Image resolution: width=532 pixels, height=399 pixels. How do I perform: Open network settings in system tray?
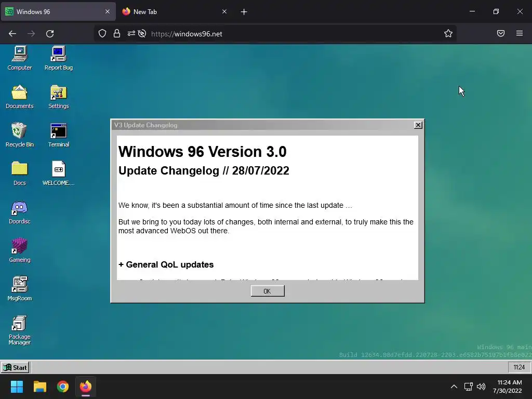pyautogui.click(x=469, y=387)
